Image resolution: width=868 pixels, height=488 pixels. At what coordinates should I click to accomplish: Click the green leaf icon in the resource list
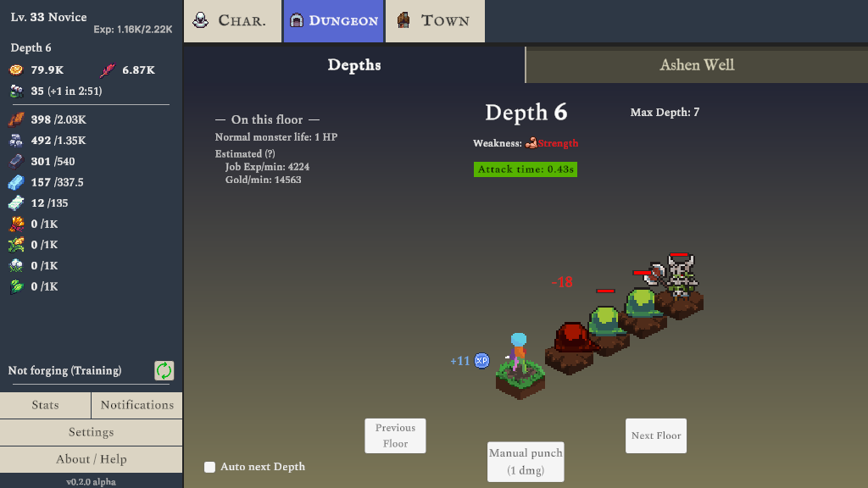click(x=16, y=286)
